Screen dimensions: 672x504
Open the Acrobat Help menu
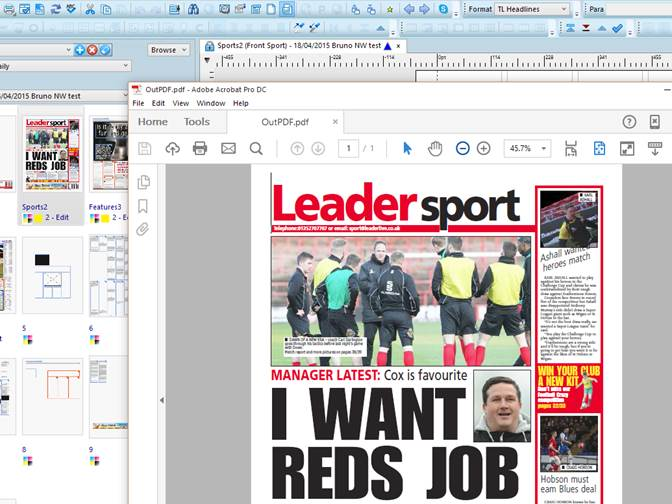(x=240, y=103)
